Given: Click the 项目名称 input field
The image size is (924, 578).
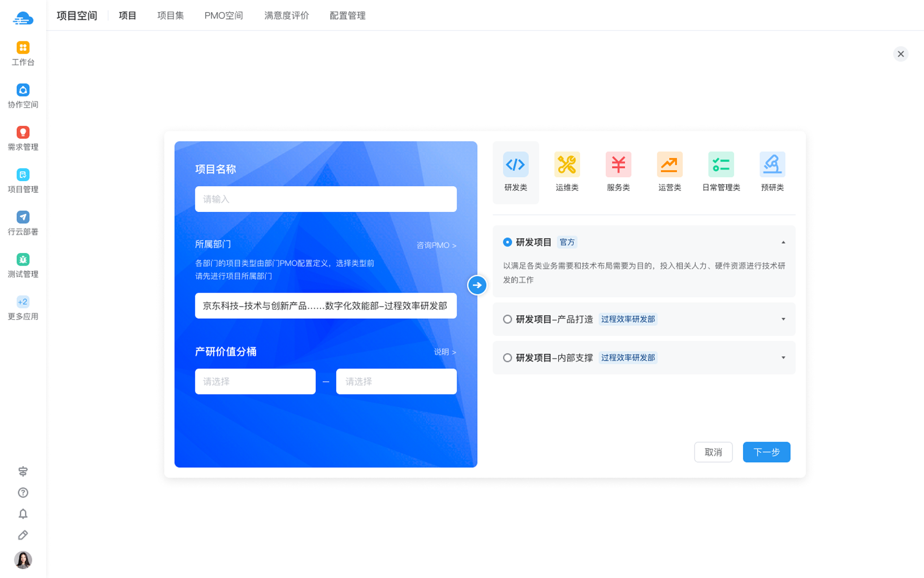Looking at the screenshot, I should pos(326,199).
